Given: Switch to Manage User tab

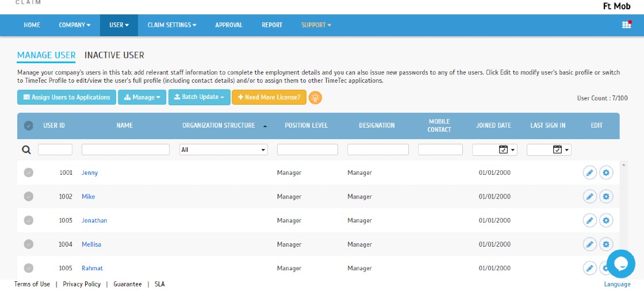Looking at the screenshot, I should click(46, 55).
